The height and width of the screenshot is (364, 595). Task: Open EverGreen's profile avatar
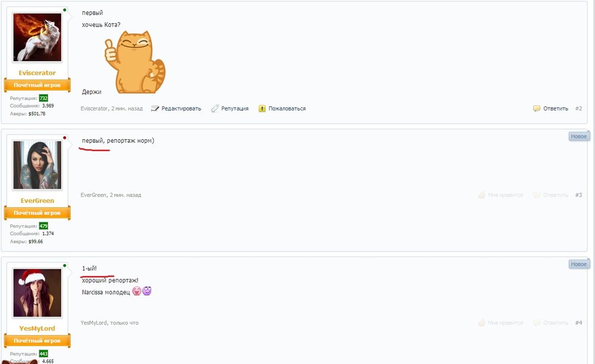tap(37, 165)
